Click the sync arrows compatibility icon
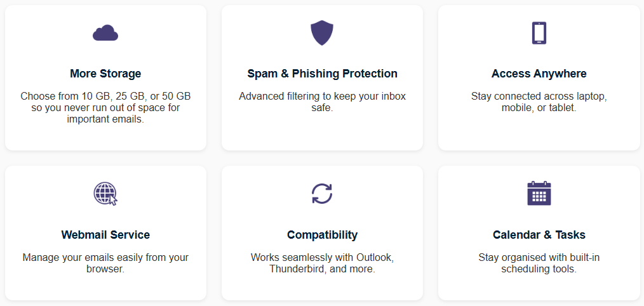The height and width of the screenshot is (306, 644). click(322, 194)
